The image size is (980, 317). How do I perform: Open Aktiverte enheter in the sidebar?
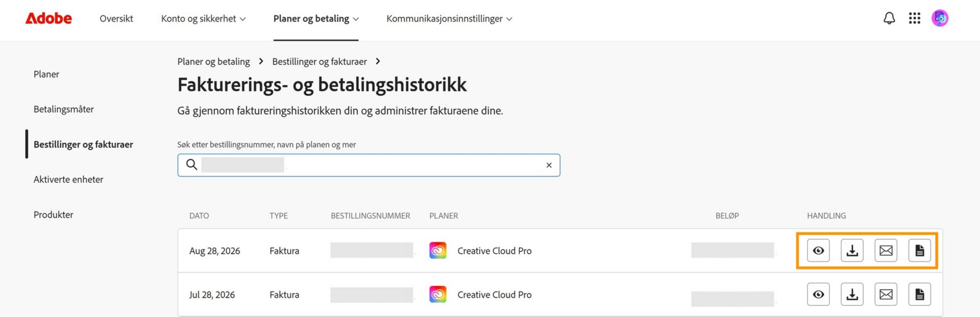68,180
